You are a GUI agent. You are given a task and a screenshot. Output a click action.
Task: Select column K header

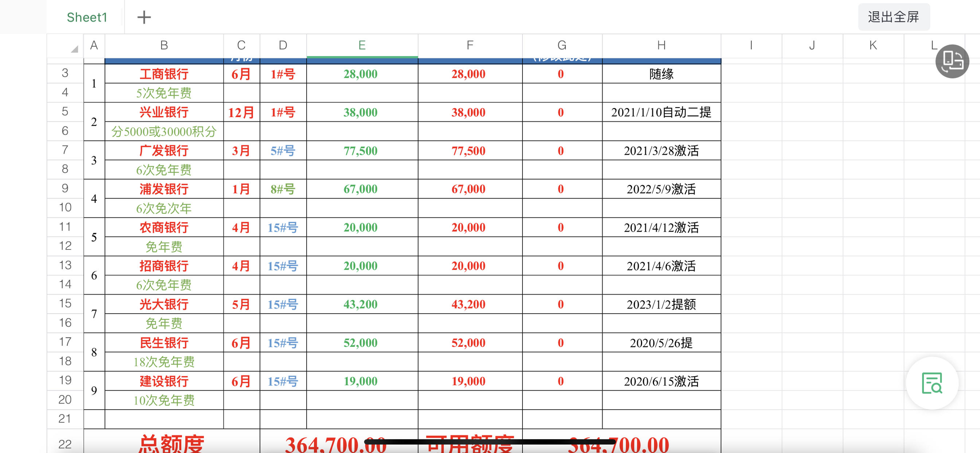(873, 46)
